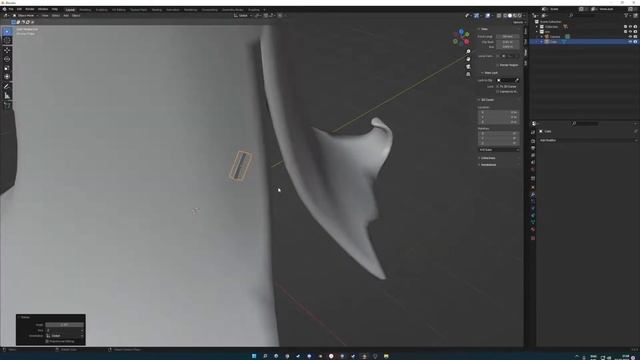Open Global transform orientation dropdown

tap(242, 16)
